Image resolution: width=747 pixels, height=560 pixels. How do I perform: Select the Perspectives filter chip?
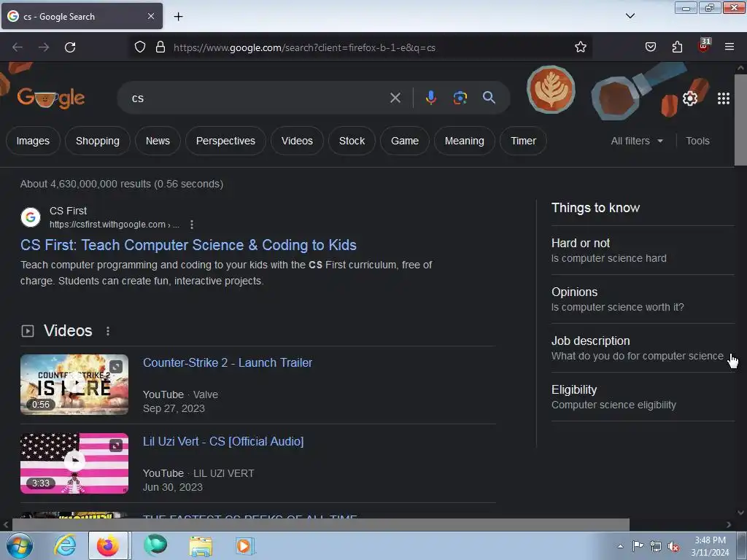click(226, 141)
